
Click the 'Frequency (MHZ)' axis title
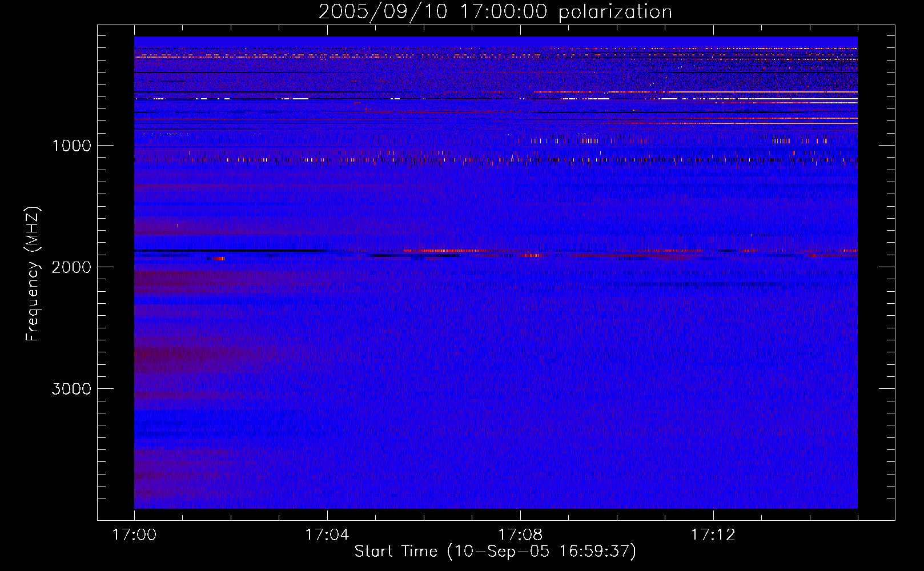point(32,274)
